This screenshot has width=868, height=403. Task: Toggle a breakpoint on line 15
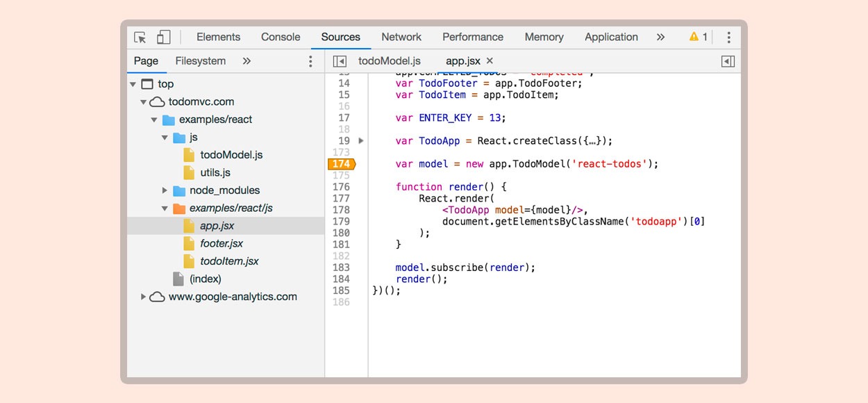[x=344, y=94]
